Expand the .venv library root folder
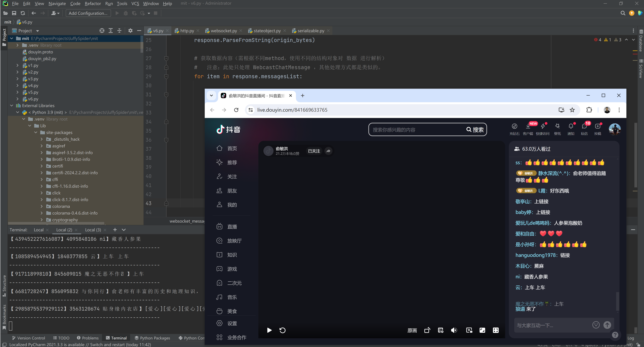 17,45
